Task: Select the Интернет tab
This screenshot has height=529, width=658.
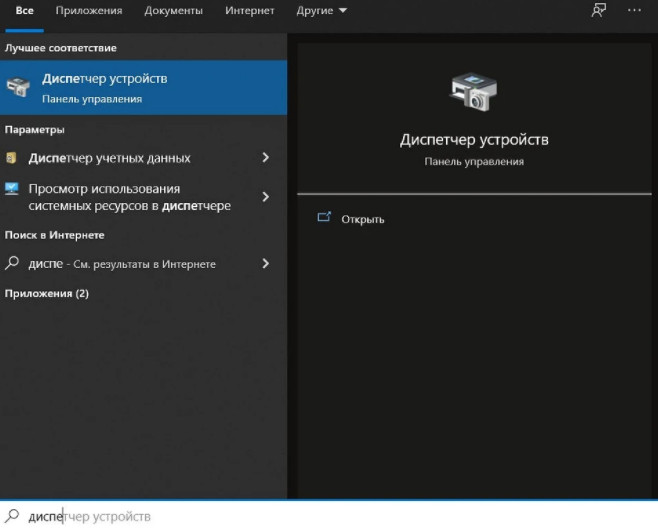Action: pos(249,11)
